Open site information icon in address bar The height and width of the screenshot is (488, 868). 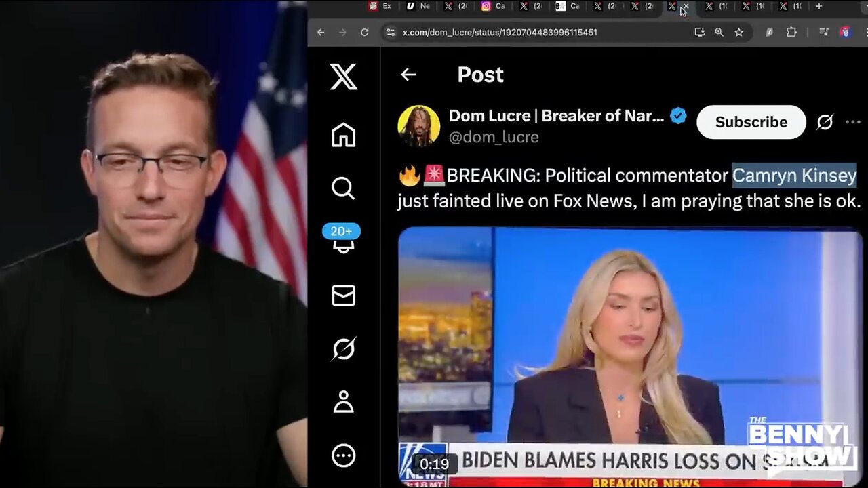(390, 32)
